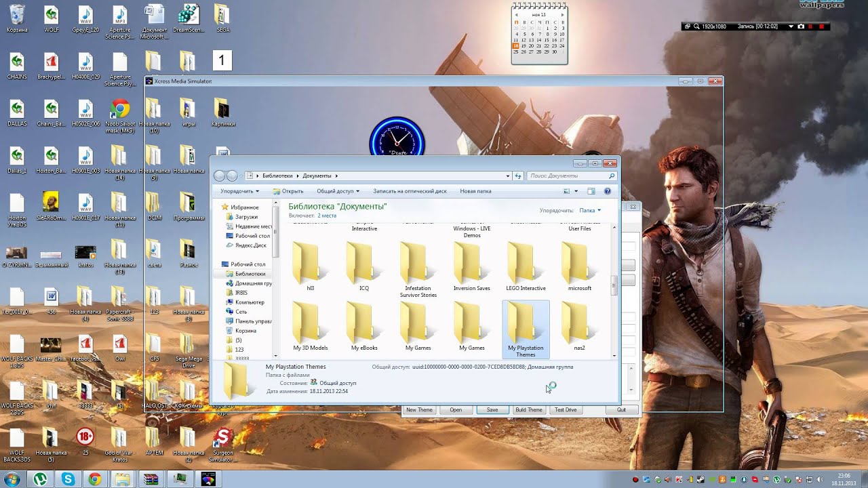Image resolution: width=868 pixels, height=488 pixels.
Task: Click Библиотеки in the address breadcrumb
Action: pyautogui.click(x=277, y=176)
